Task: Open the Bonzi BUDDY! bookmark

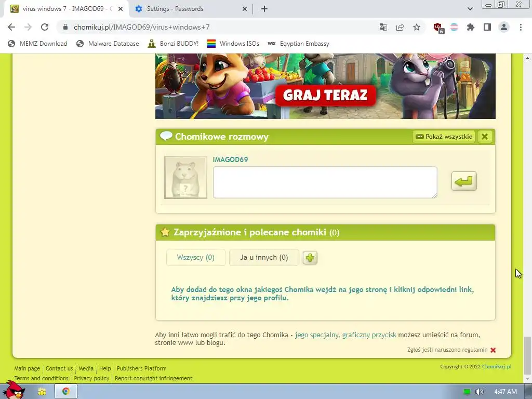Action: [174, 44]
